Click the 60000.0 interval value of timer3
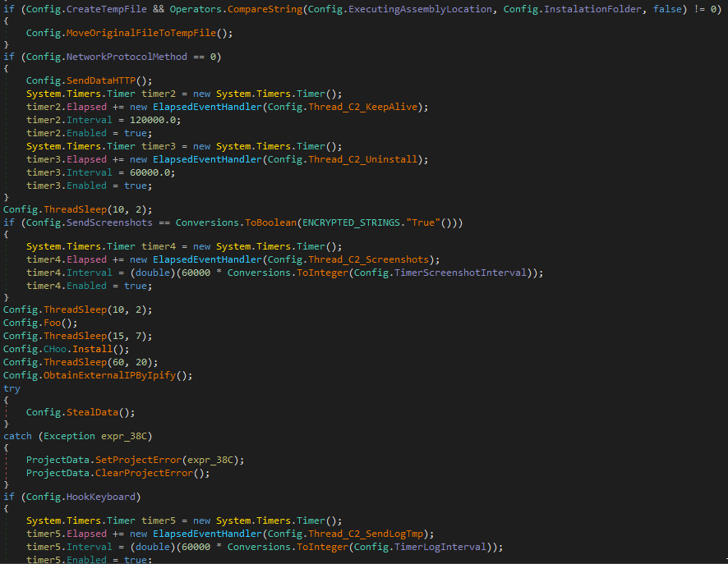This screenshot has height=564, width=728. click(x=150, y=172)
